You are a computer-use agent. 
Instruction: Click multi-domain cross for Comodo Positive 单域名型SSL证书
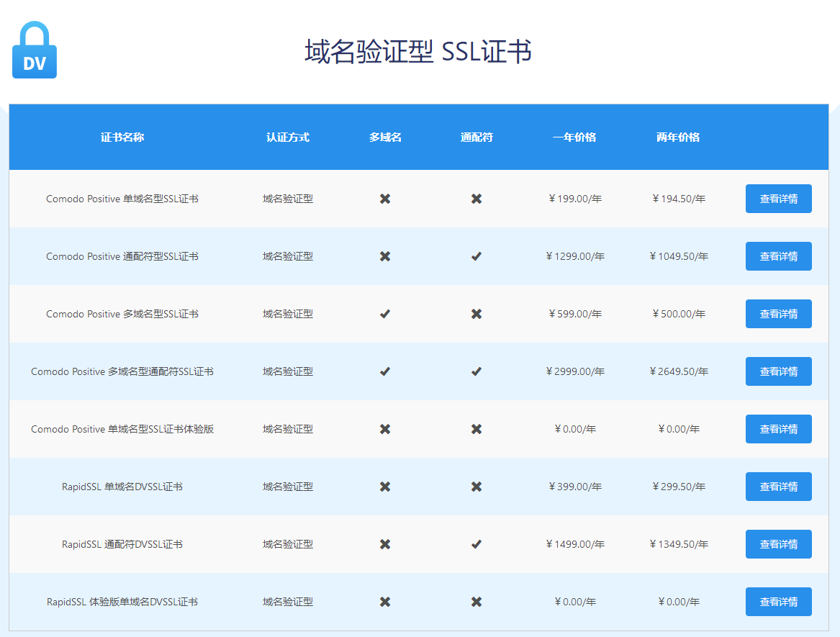tap(384, 199)
